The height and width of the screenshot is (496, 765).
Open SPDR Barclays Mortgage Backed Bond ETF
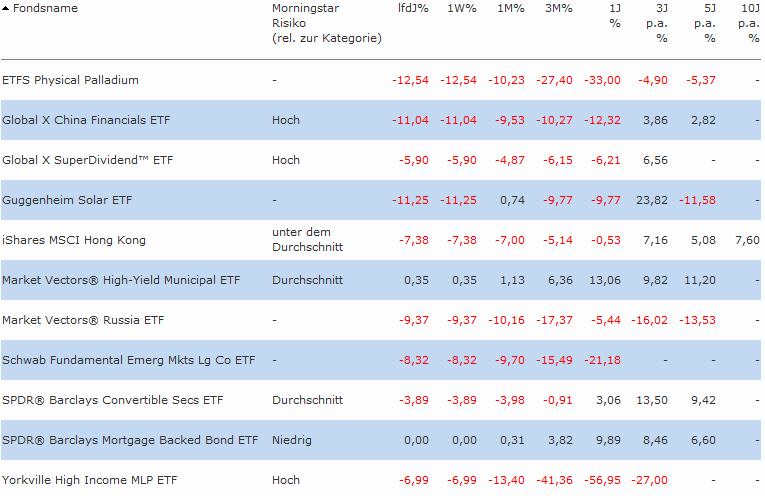coord(130,440)
